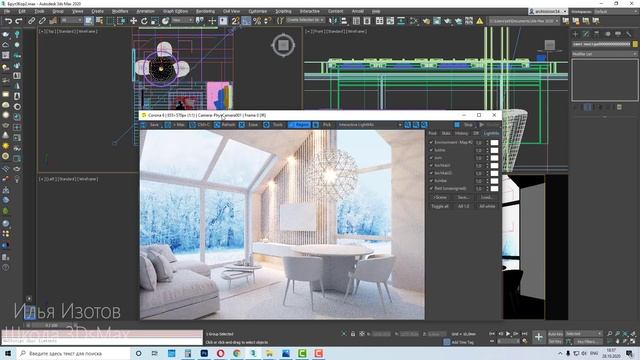Toggle Region render button in Corona VFB
Viewport: 640px width, 360px height.
coord(299,125)
